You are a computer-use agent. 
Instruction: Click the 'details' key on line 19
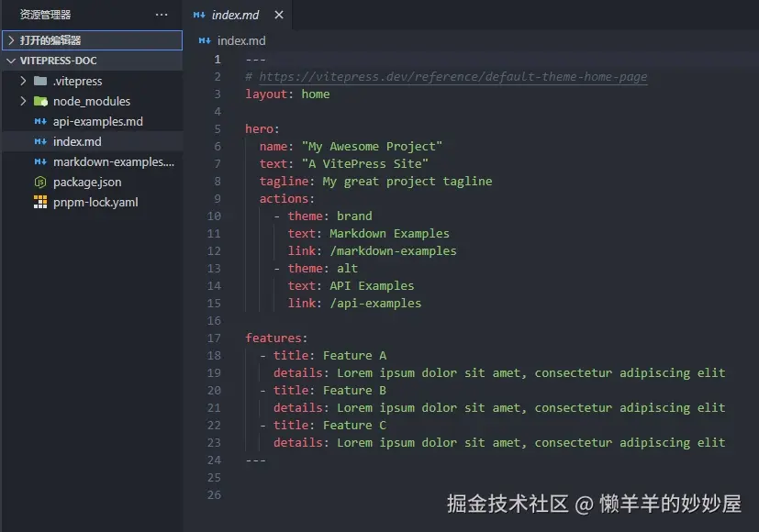[x=297, y=373]
